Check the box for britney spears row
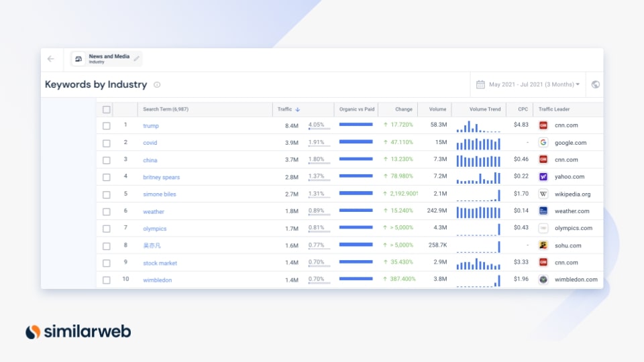 (x=107, y=177)
